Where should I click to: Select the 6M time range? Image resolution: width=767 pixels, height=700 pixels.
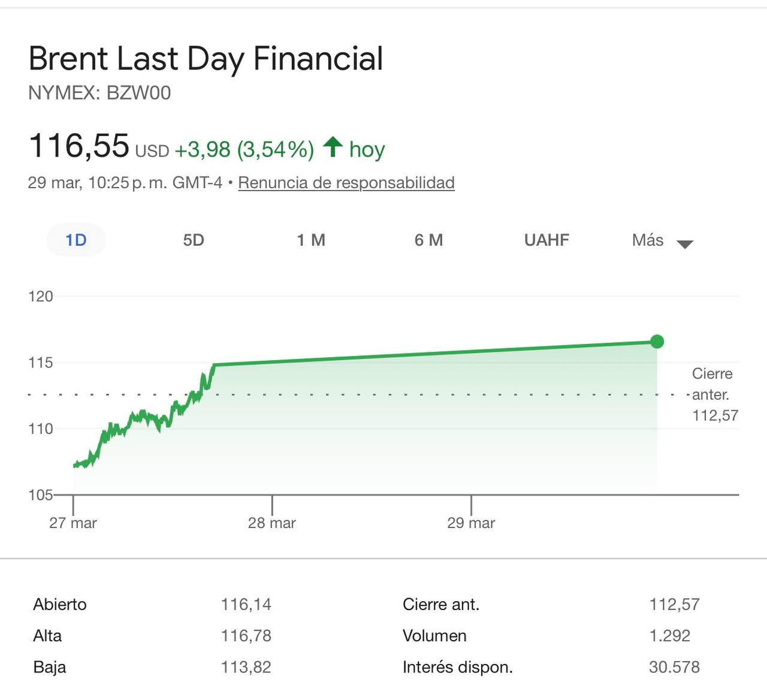(429, 240)
